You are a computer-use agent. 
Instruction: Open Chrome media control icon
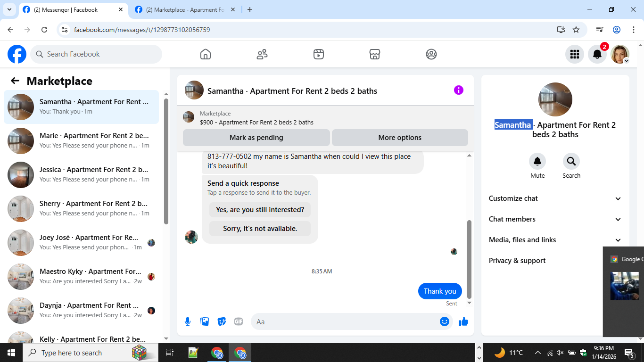coord(600,30)
